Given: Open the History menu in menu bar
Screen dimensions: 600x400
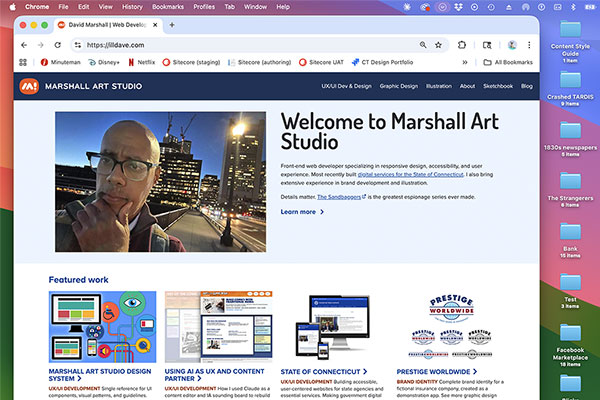Looking at the screenshot, I should (131, 6).
